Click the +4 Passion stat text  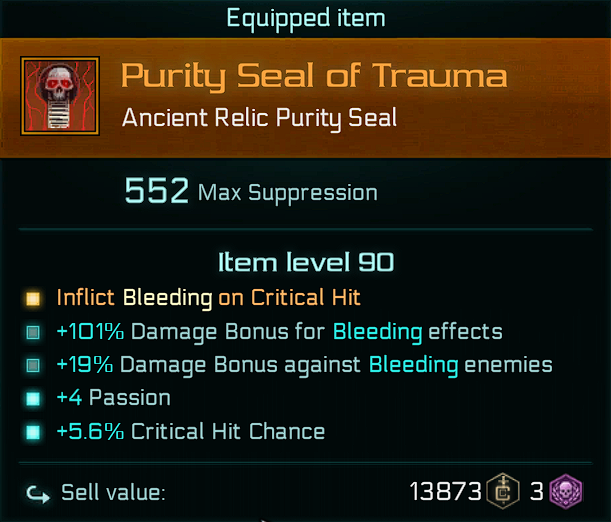[113, 398]
